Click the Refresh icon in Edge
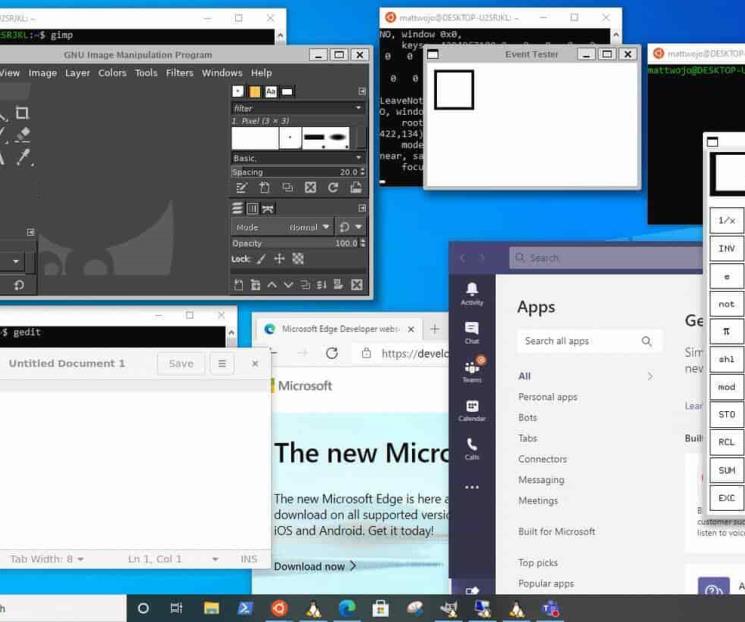The width and height of the screenshot is (745, 622). click(x=332, y=354)
